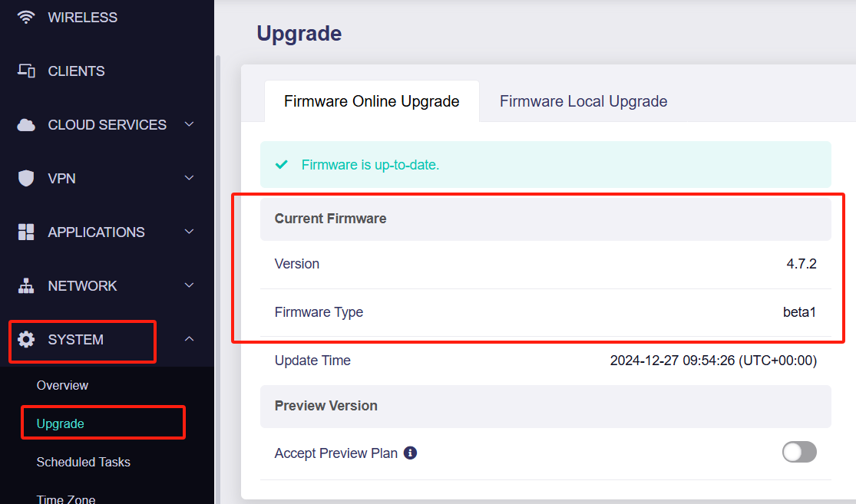Expand the Cloud Services menu chevron

tap(189, 124)
